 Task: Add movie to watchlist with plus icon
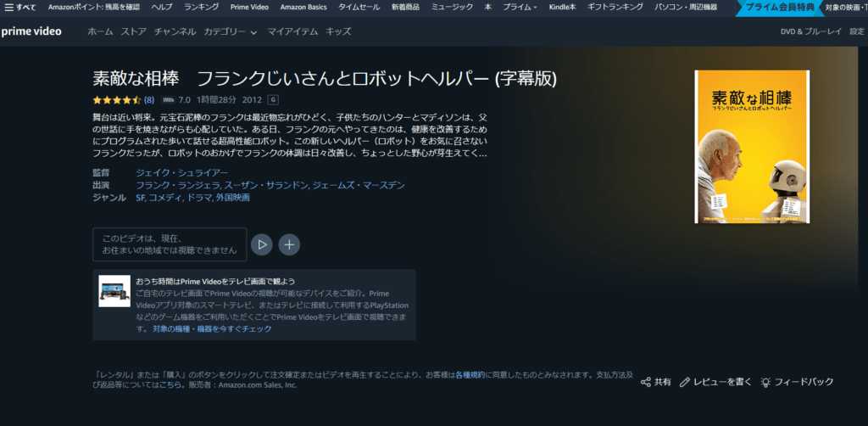[x=290, y=244]
